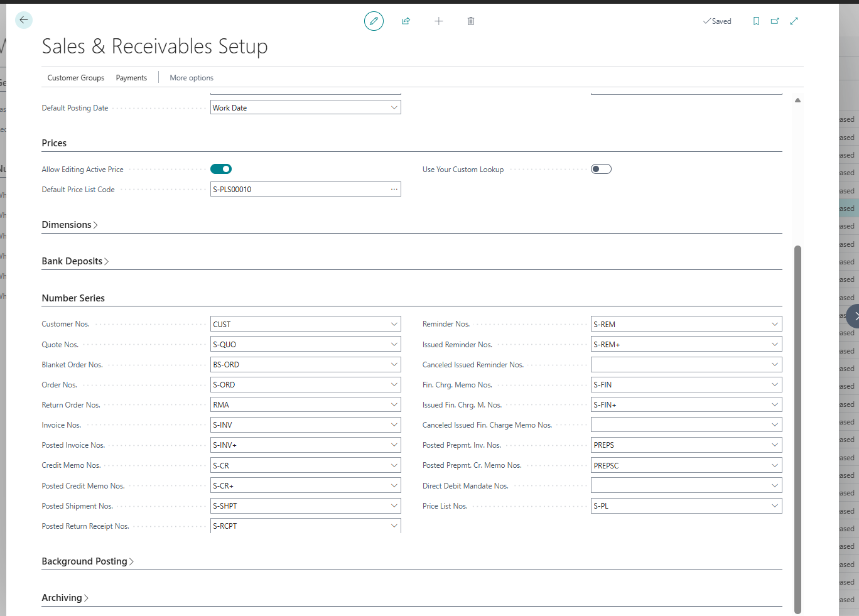Expand the Dimensions section

coord(70,225)
